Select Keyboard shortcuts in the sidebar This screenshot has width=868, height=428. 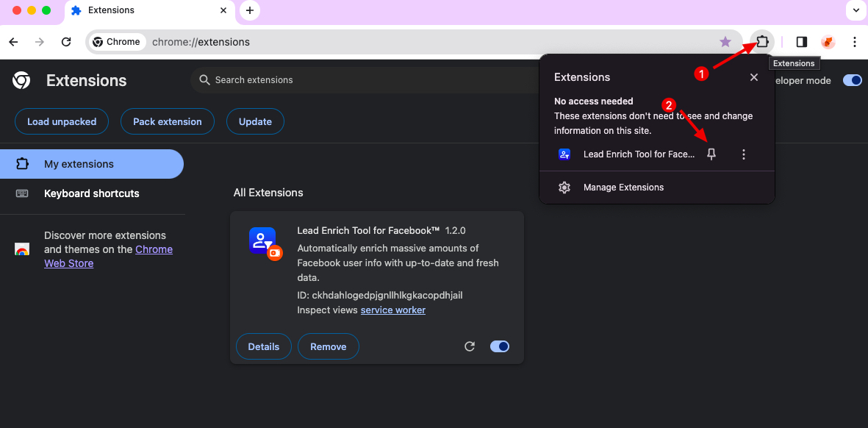tap(91, 193)
